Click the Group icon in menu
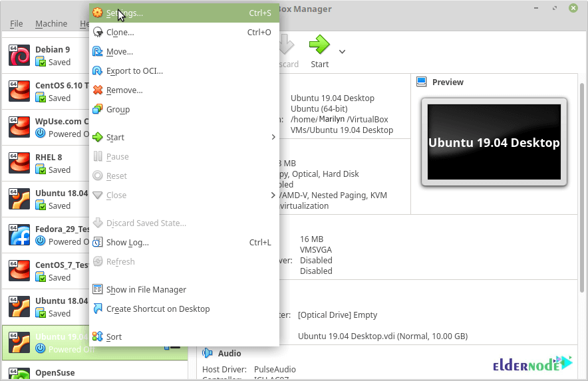The image size is (588, 381). (98, 109)
